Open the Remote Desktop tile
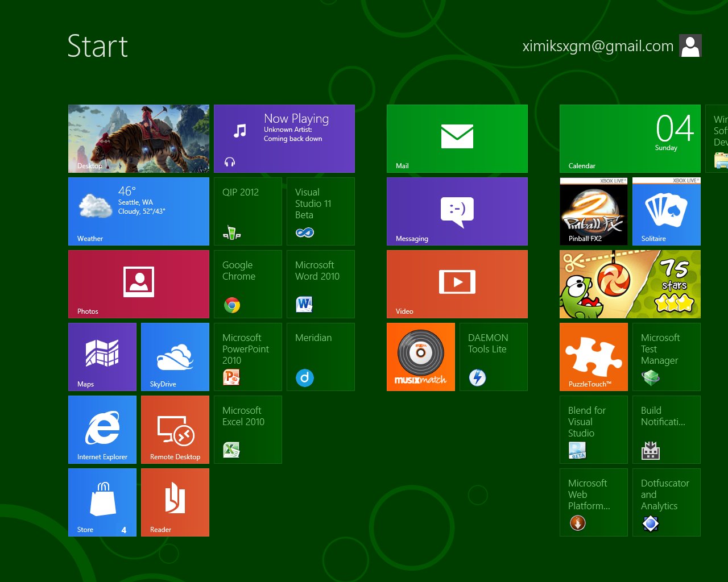The height and width of the screenshot is (582, 728). pyautogui.click(x=175, y=430)
